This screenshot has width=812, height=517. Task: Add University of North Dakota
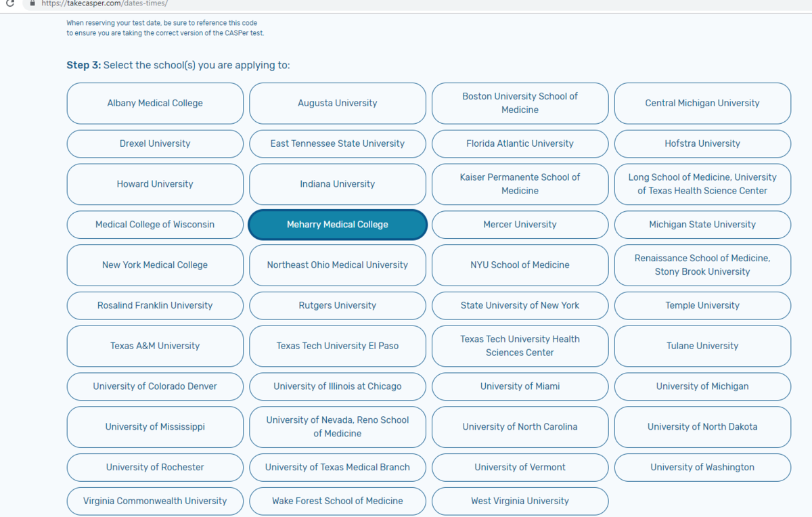(702, 427)
